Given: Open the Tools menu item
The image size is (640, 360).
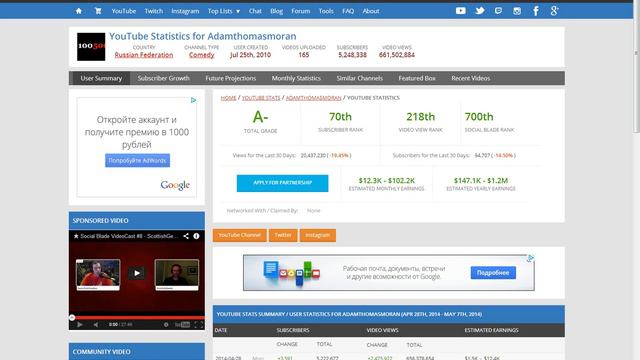Looking at the screenshot, I should pos(326,11).
